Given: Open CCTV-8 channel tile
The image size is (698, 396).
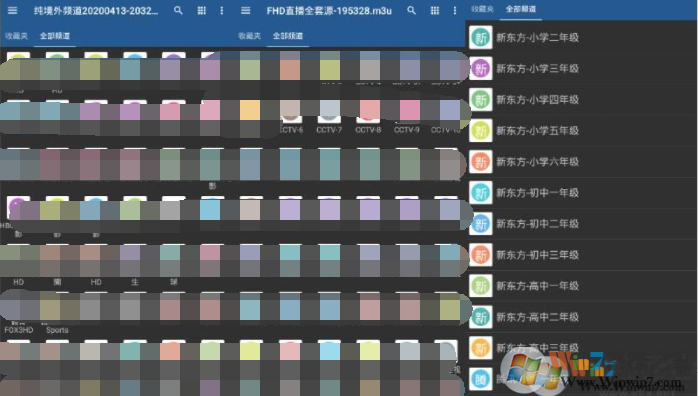Looking at the screenshot, I should click(x=368, y=124).
